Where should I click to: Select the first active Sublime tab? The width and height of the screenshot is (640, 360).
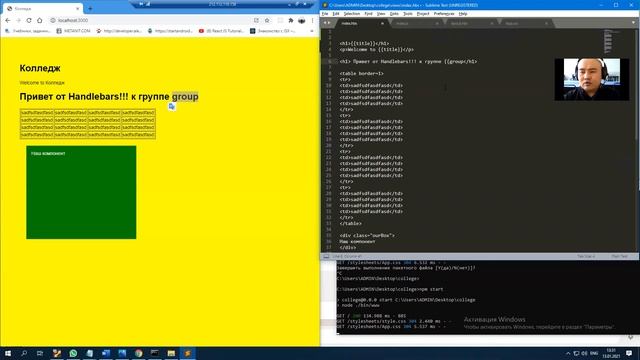(x=362, y=24)
